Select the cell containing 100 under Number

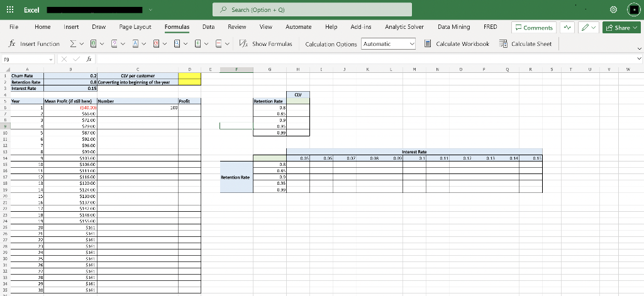[138, 107]
